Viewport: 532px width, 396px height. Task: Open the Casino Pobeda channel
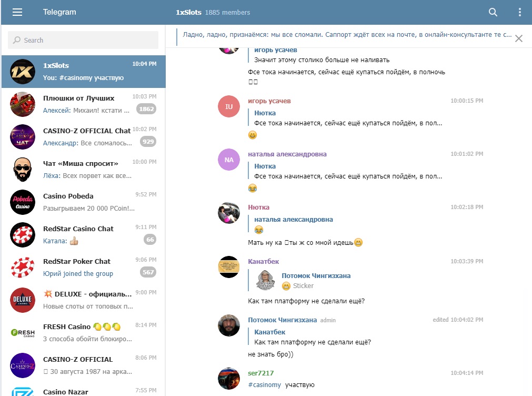tap(84, 202)
